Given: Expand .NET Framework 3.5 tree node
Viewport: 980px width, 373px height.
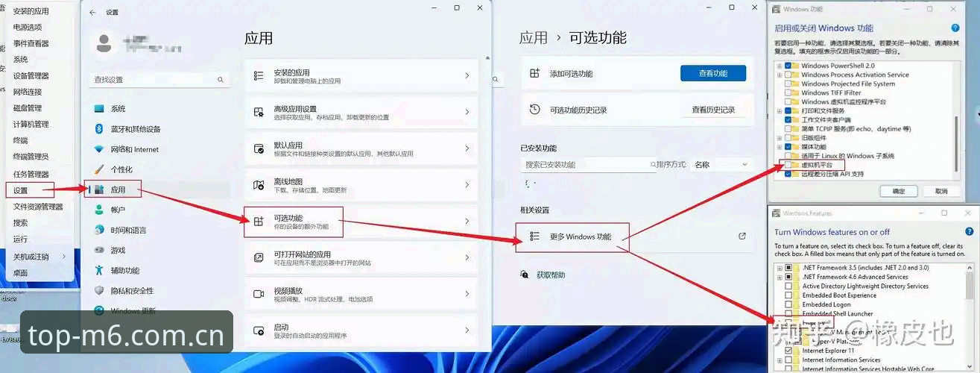Looking at the screenshot, I should point(780,267).
